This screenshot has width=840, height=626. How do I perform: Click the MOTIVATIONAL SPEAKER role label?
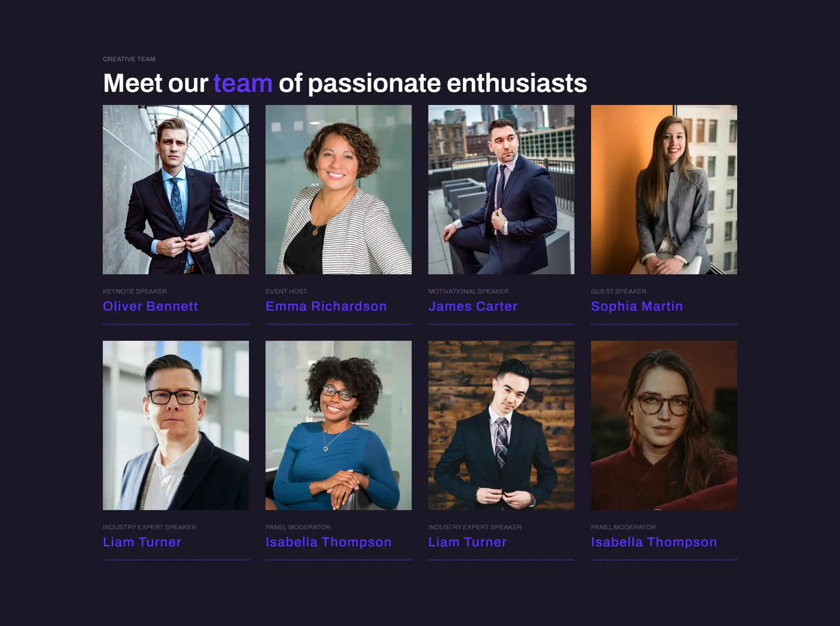[468, 291]
